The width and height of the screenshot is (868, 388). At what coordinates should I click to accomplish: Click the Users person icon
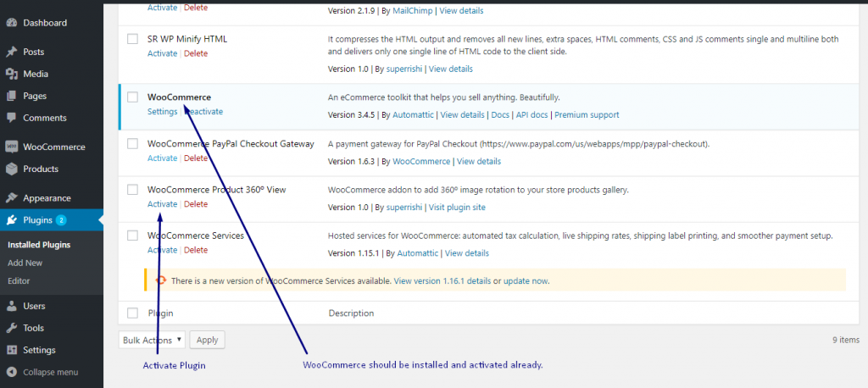12,306
